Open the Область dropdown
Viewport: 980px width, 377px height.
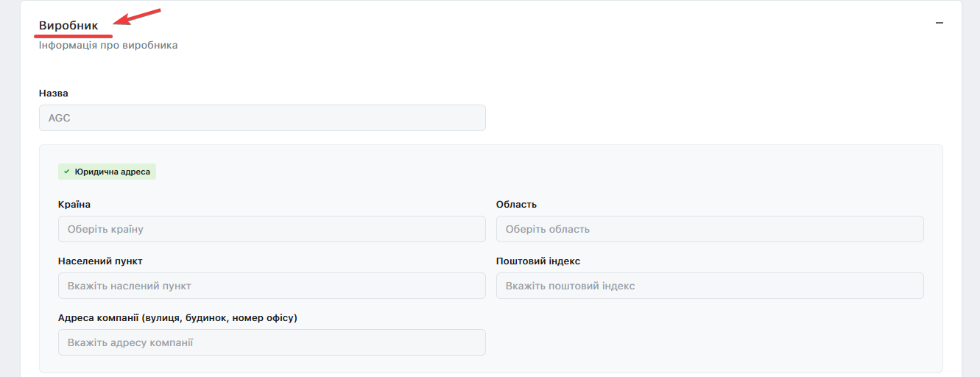(710, 229)
